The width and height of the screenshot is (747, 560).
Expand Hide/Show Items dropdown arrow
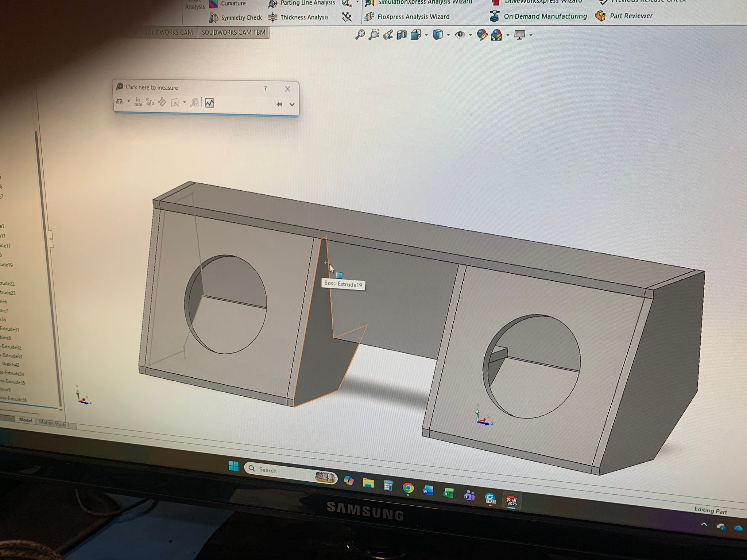point(471,35)
